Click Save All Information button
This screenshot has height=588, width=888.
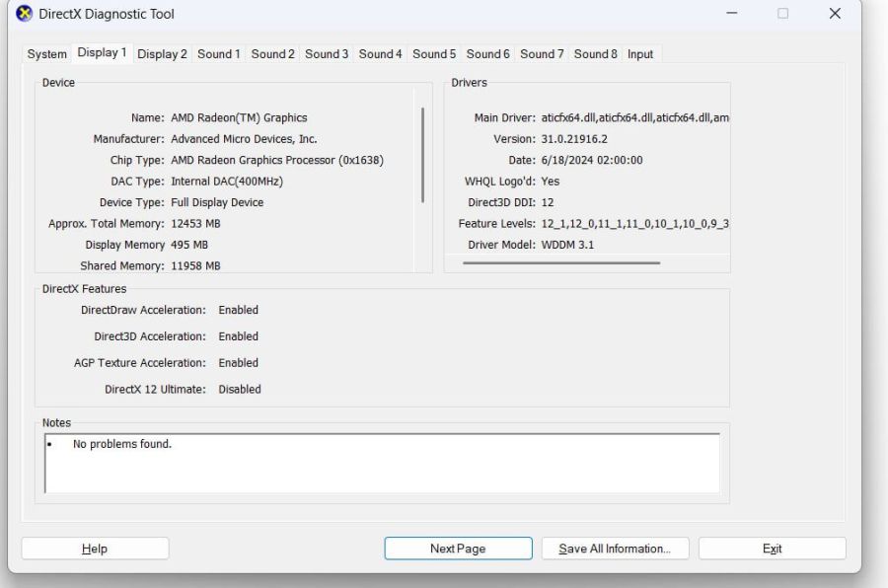pos(615,549)
